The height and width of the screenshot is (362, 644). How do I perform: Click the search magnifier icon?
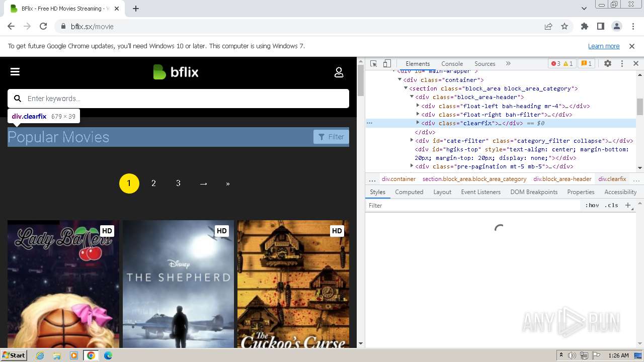pyautogui.click(x=18, y=99)
